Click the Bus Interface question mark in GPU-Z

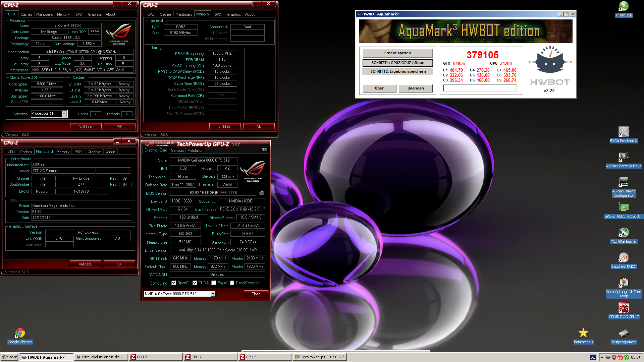click(x=264, y=209)
